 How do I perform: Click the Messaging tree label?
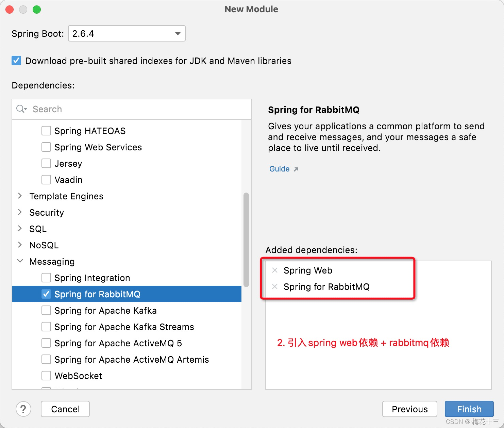(52, 262)
